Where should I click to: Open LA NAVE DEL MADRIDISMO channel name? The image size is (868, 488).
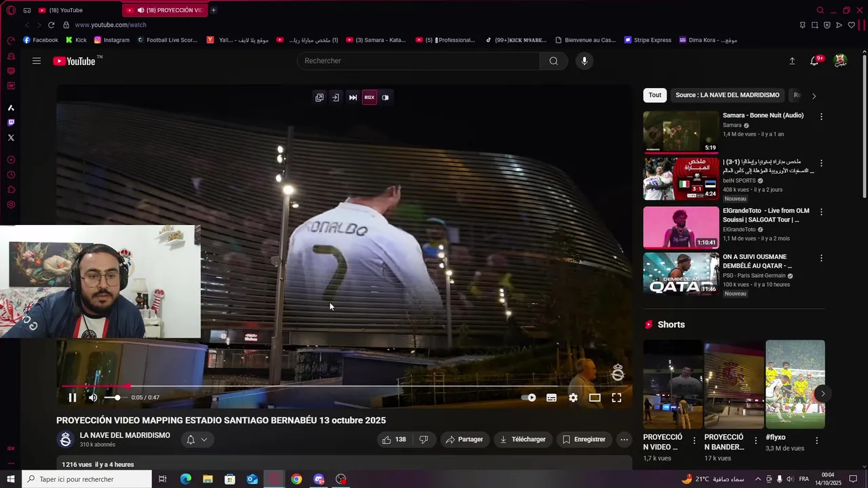(x=125, y=436)
